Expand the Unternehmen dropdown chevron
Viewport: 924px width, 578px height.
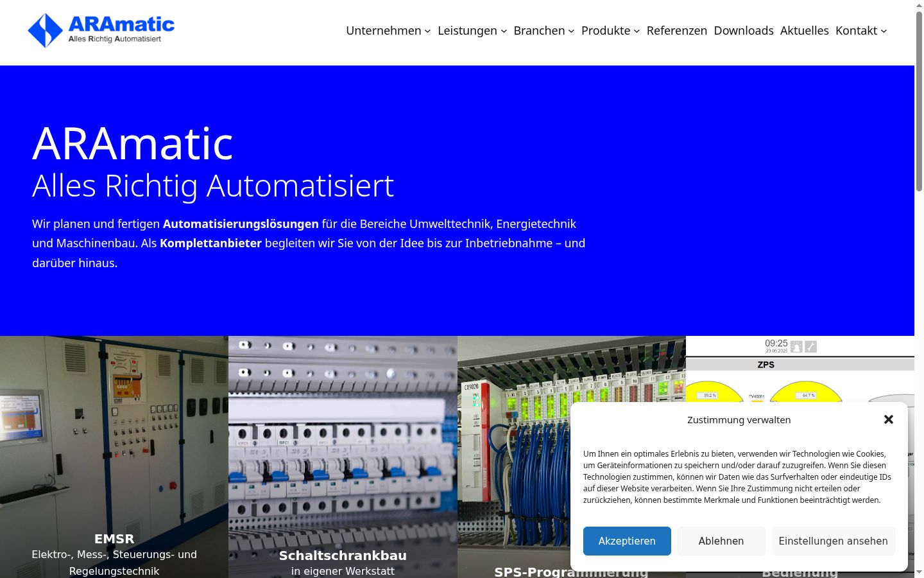pyautogui.click(x=427, y=31)
